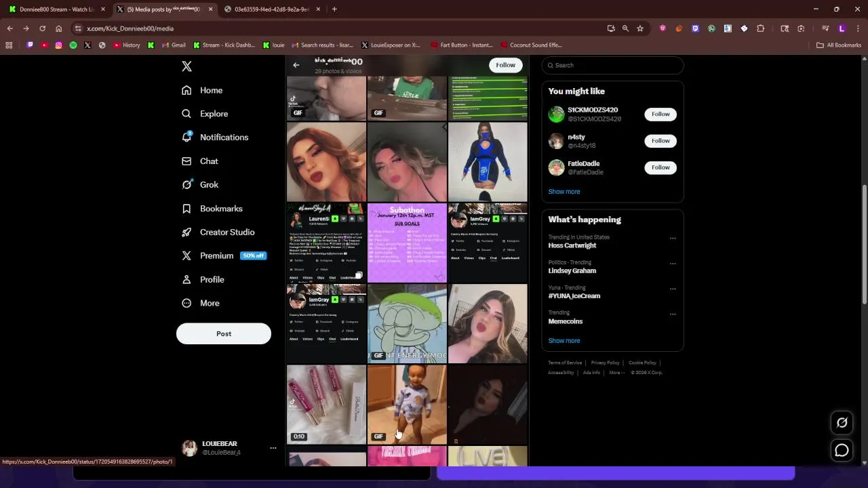The width and height of the screenshot is (868, 488).
Task: Open floating chat messages button
Action: pyautogui.click(x=842, y=450)
